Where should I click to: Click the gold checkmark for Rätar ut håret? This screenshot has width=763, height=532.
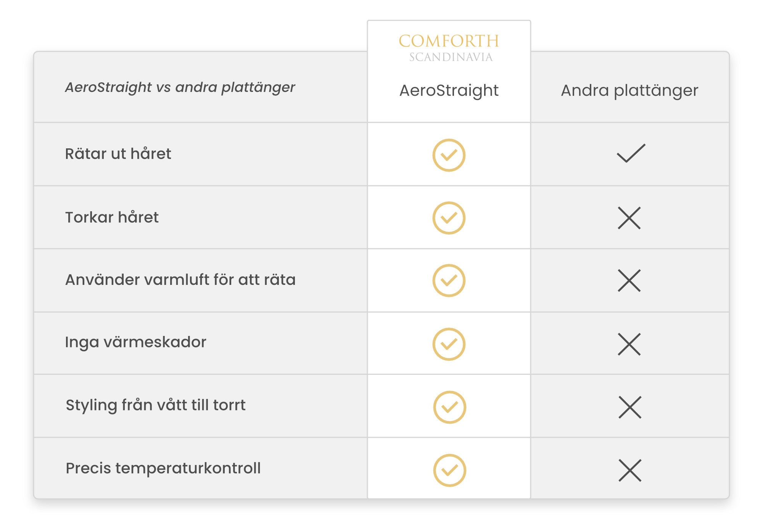[x=449, y=155]
